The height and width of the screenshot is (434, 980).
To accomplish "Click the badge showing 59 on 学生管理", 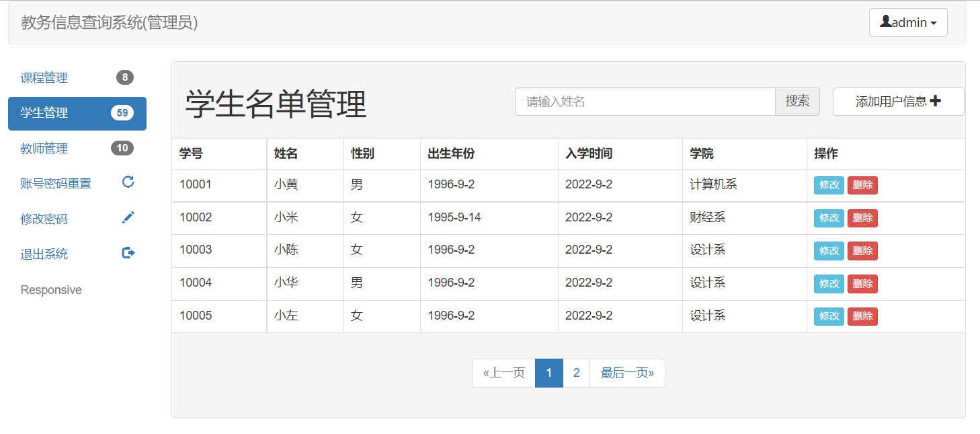I will (x=122, y=113).
